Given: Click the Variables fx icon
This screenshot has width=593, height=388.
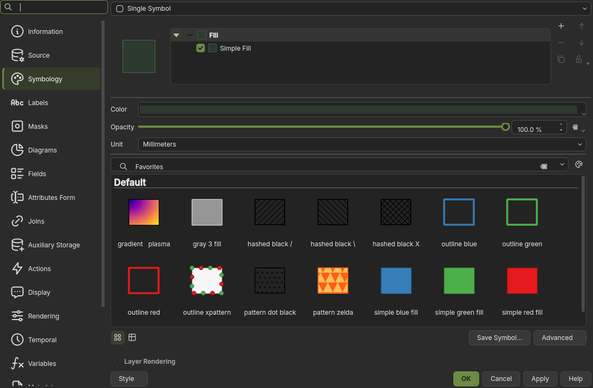Looking at the screenshot, I should click(17, 363).
